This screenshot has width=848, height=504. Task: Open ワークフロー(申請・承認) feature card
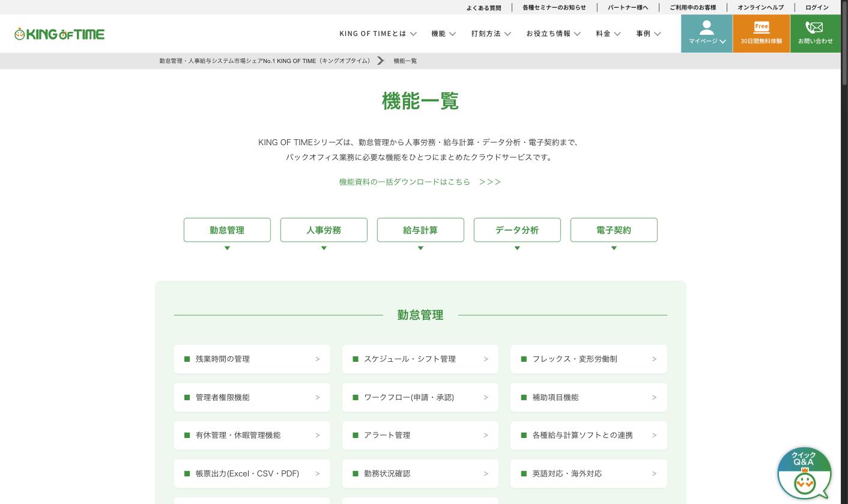coord(420,397)
